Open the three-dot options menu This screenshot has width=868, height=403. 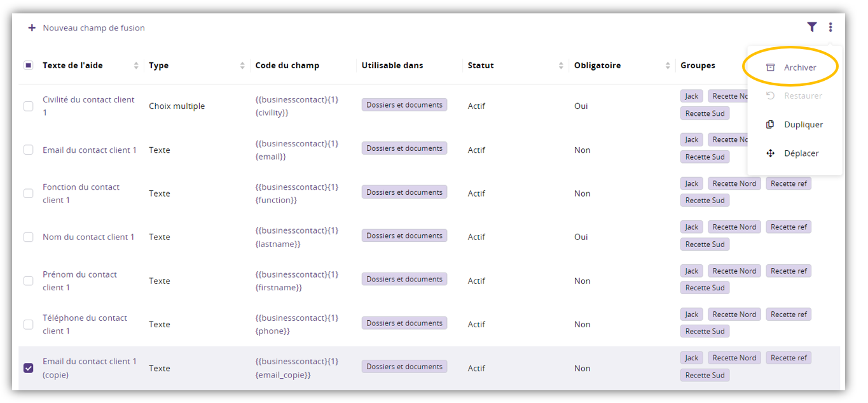pyautogui.click(x=830, y=27)
